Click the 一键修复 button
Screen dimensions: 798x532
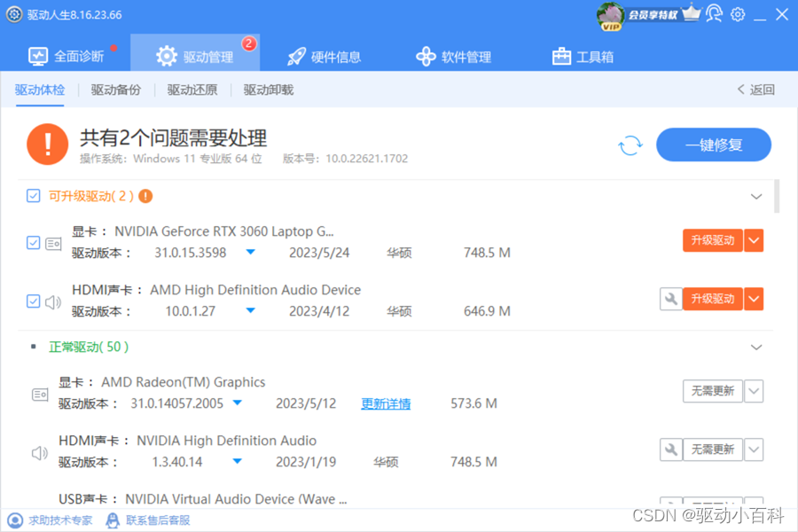[714, 145]
